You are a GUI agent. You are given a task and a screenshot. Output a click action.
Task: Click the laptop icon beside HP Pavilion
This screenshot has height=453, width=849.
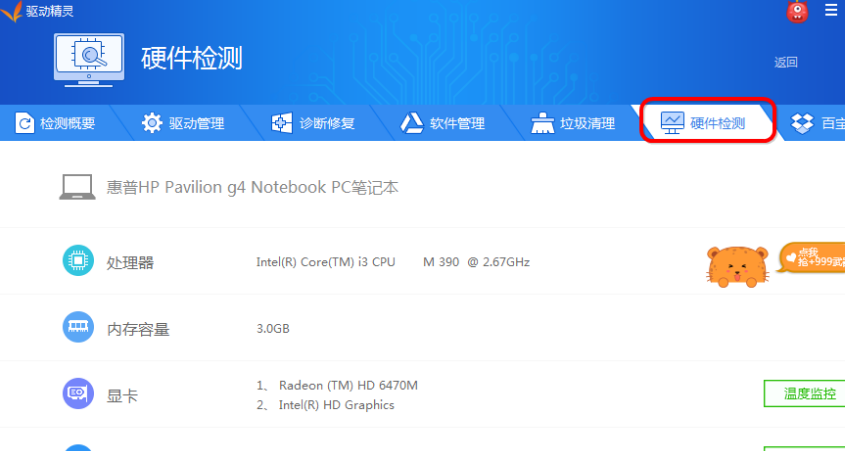click(77, 187)
